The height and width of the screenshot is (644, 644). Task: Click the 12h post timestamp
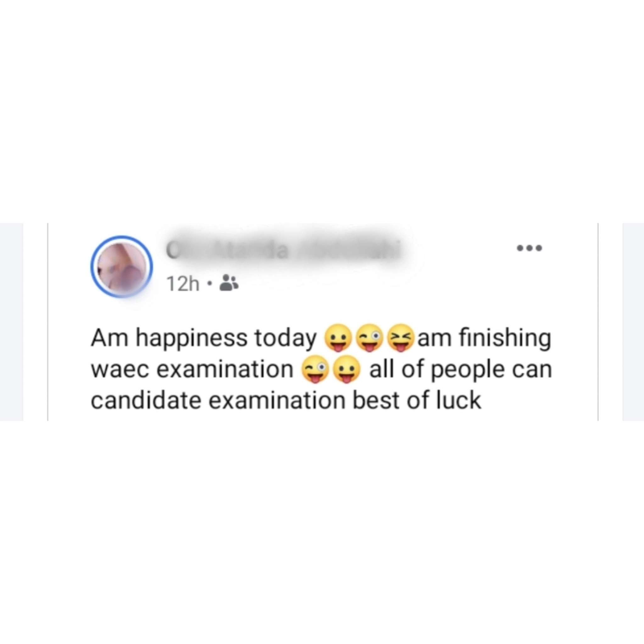pyautogui.click(x=183, y=284)
